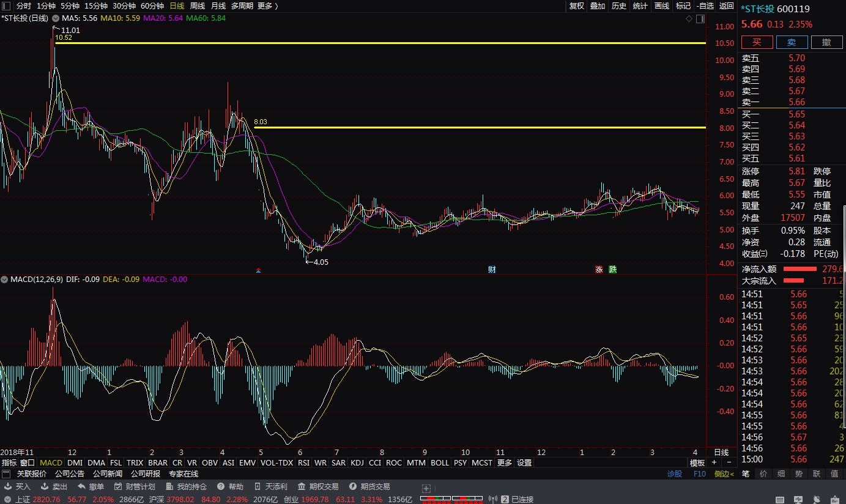846x504 pixels.
Task: Click the 撤 cancel button in quote panel
Action: pos(826,42)
